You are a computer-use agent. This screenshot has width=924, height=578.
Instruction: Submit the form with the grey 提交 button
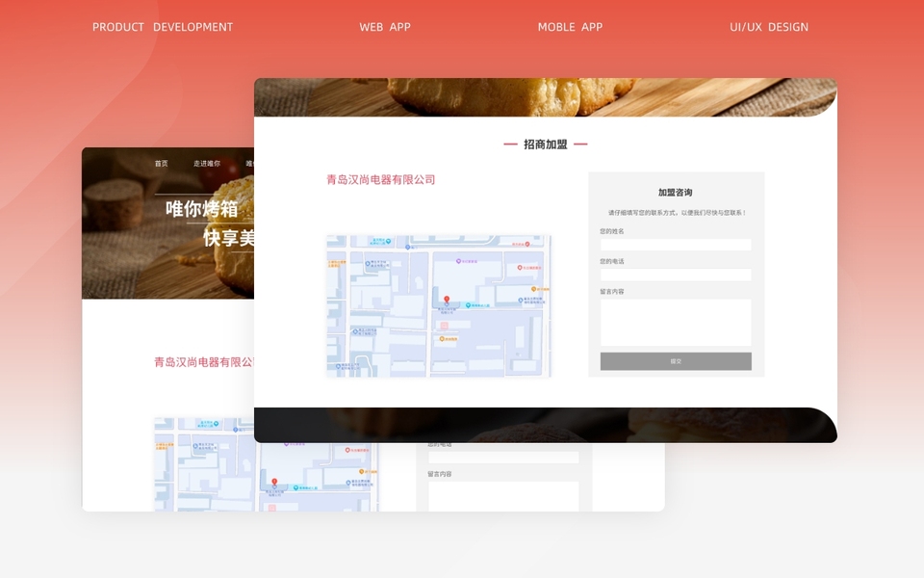tap(676, 361)
